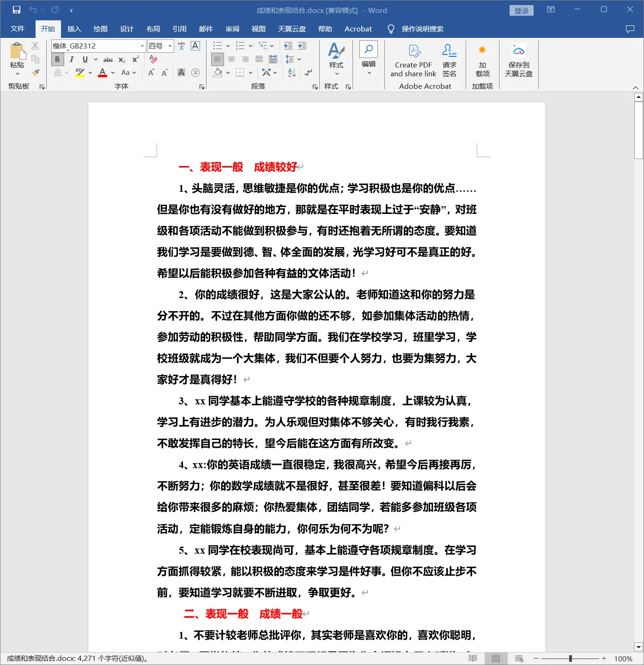Switch to the Design (设计) tab
The image size is (644, 665).
[127, 29]
